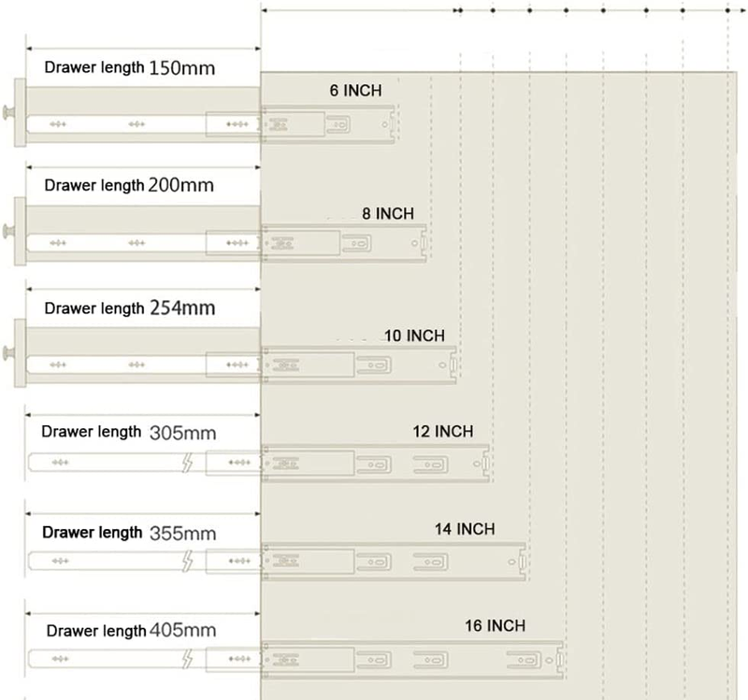Click the "Drawer length 254mm" label
748x700 pixels.
tap(130, 308)
